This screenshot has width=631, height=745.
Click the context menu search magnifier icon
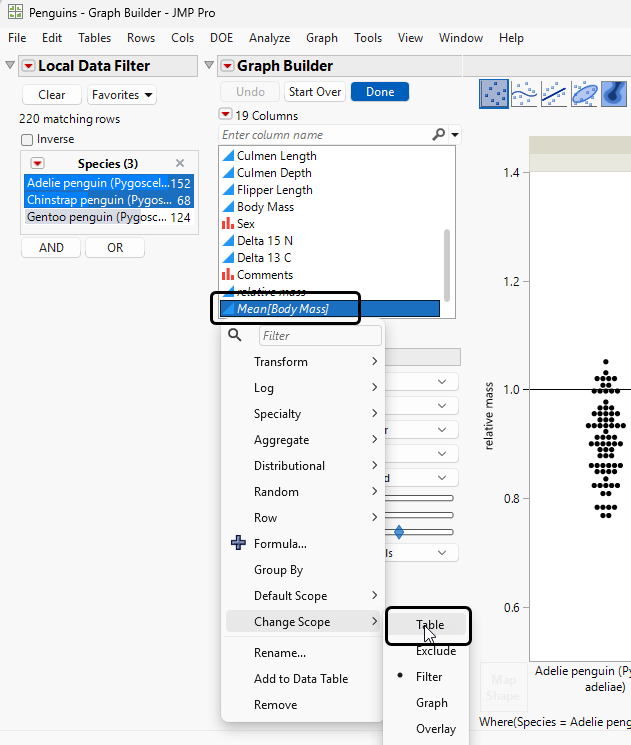235,335
